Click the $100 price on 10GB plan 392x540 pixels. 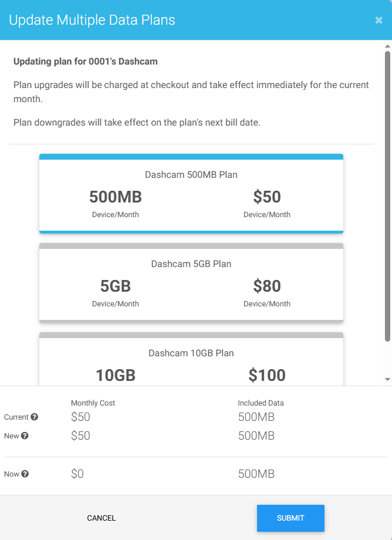tap(267, 376)
